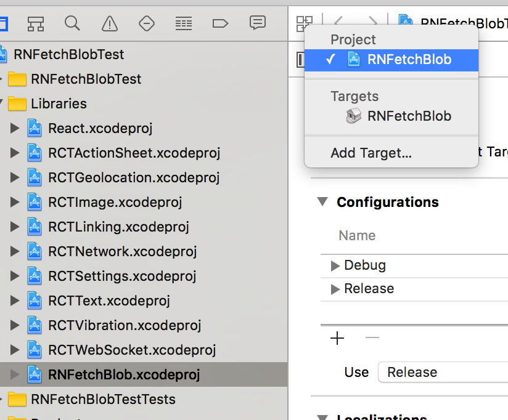The width and height of the screenshot is (508, 420).
Task: Open the test navigator diamond icon
Action: coord(147,23)
